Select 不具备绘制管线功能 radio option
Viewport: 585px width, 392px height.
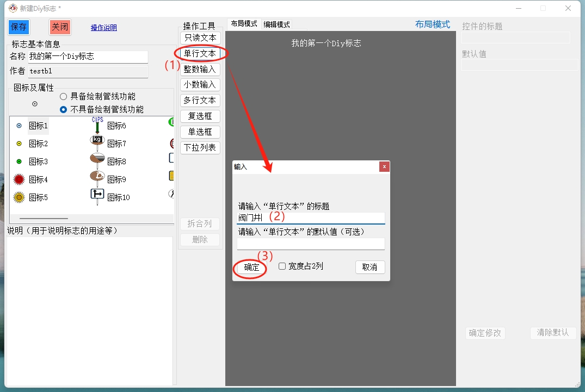coord(64,109)
